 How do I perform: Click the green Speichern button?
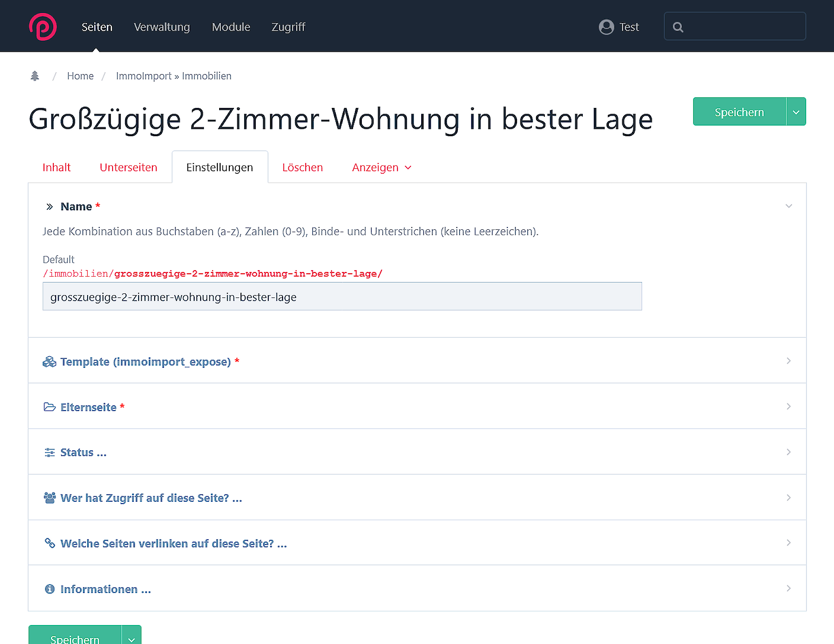point(739,112)
